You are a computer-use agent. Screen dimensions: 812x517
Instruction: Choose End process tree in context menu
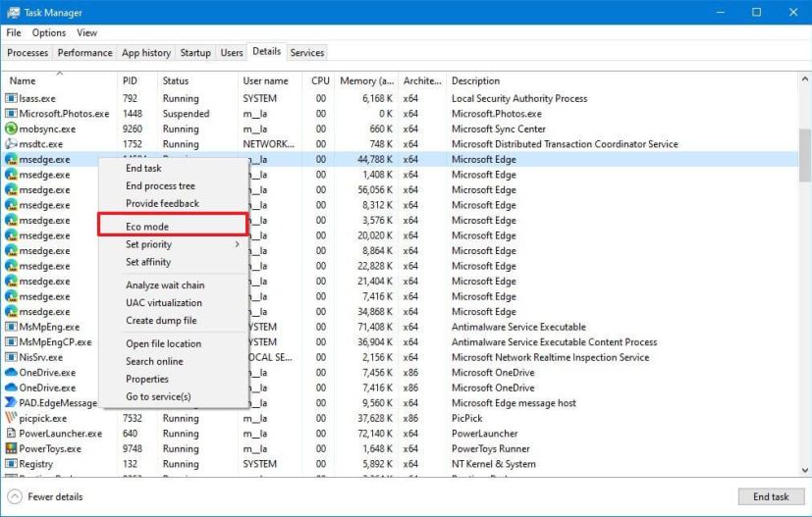[173, 185]
